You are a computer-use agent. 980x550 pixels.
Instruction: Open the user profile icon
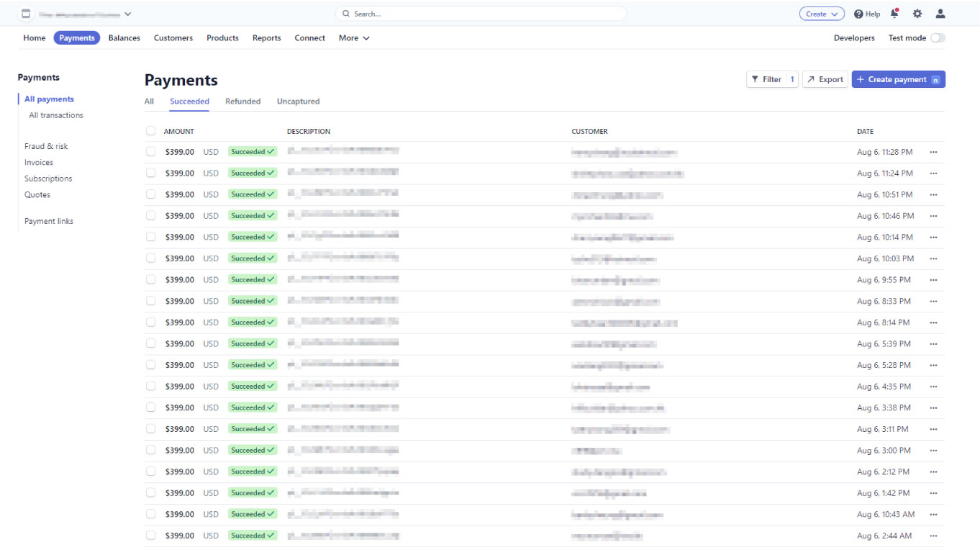point(940,14)
